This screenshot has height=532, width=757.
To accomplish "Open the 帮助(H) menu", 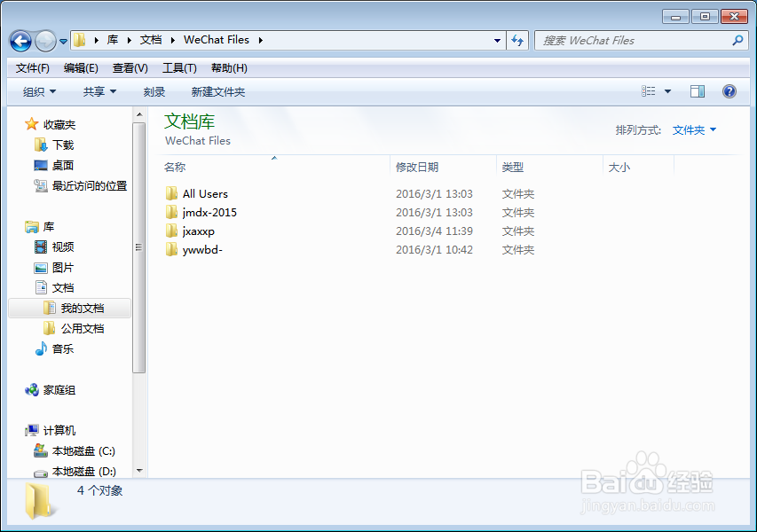I will point(229,68).
